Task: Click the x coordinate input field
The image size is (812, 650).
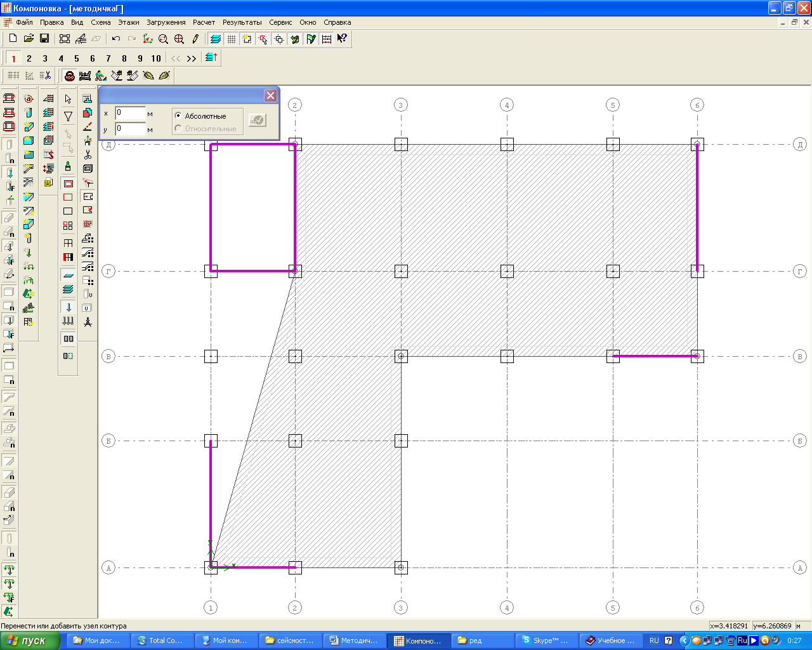Action: pyautogui.click(x=130, y=113)
